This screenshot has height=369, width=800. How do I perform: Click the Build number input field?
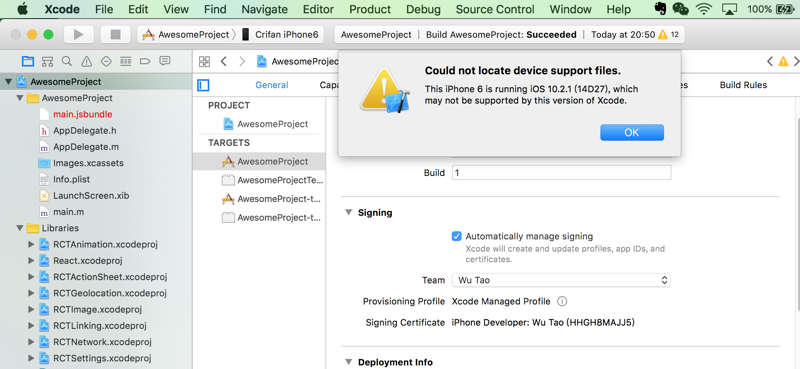coord(561,173)
